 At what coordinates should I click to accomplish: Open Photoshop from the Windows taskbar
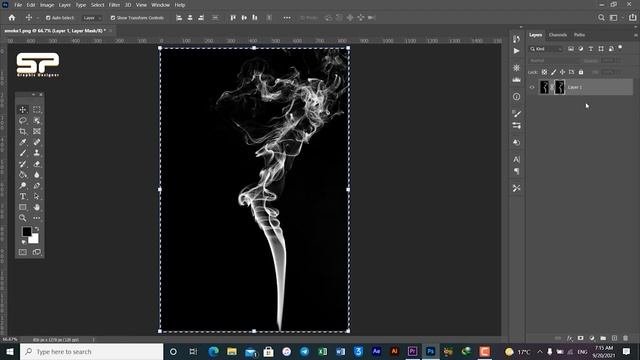430,351
